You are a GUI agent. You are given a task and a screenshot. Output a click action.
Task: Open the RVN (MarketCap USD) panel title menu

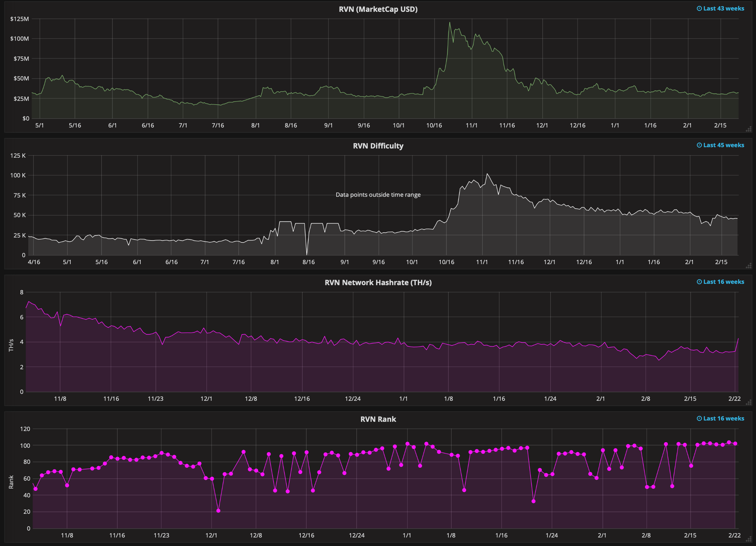(x=378, y=9)
